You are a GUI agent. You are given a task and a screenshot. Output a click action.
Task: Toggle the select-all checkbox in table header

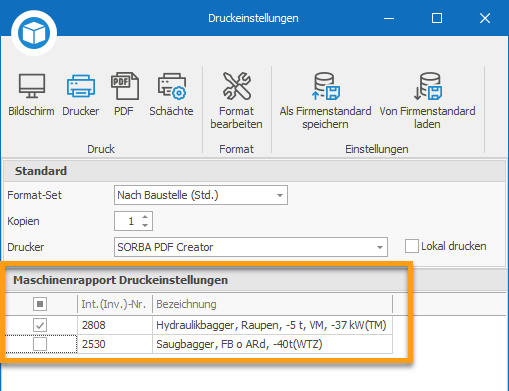coord(40,304)
